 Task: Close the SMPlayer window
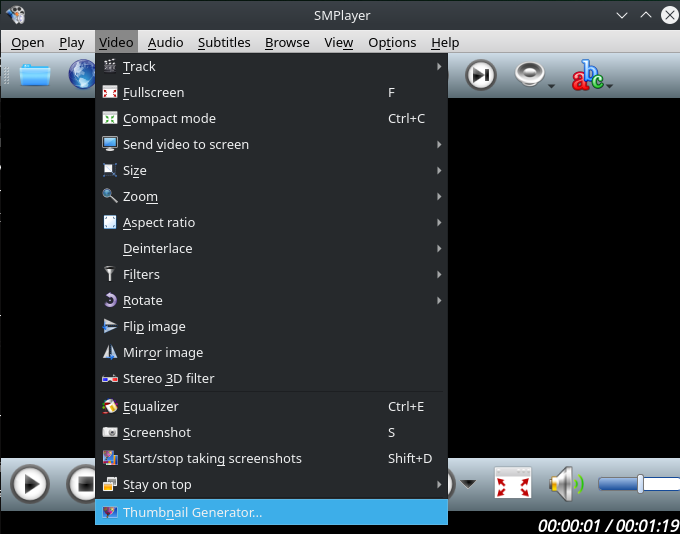670,15
